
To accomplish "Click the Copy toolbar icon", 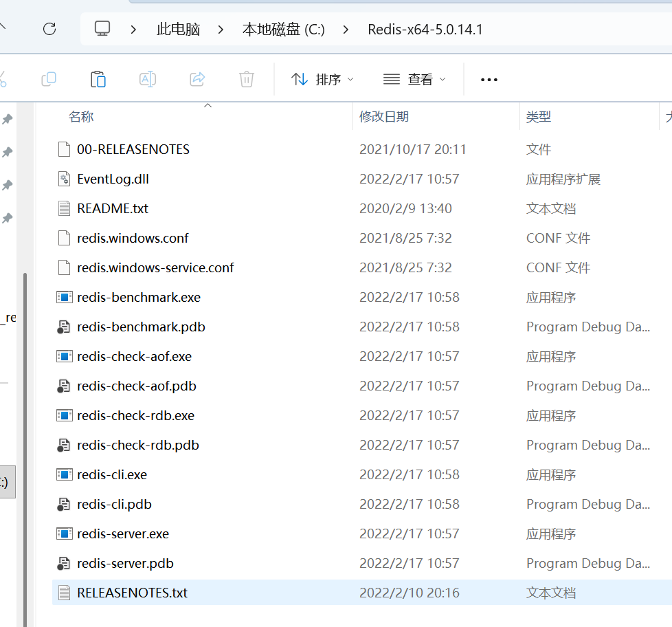I will pos(49,79).
